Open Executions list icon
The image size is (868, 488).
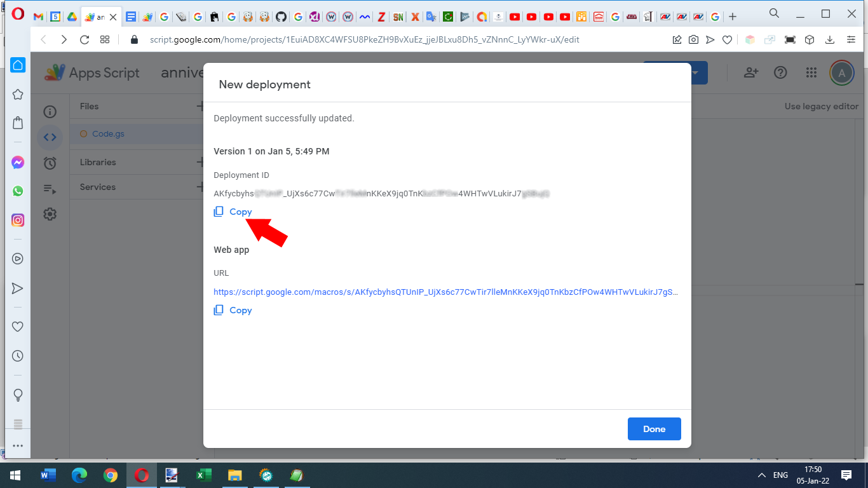pos(50,189)
